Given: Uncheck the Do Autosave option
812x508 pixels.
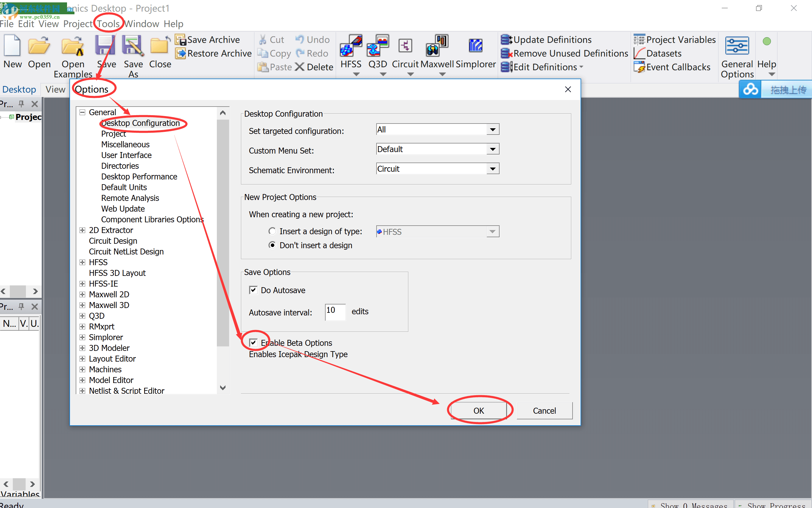Looking at the screenshot, I should click(x=253, y=290).
